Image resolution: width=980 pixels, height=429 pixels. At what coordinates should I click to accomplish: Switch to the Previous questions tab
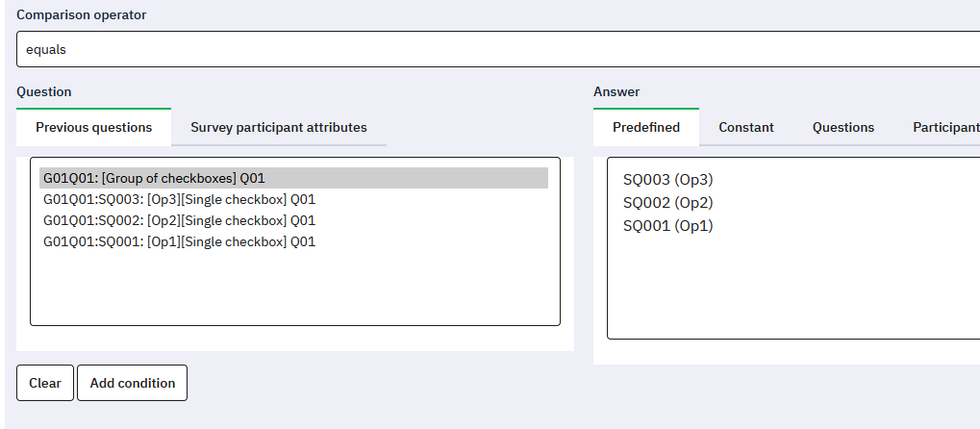93,127
